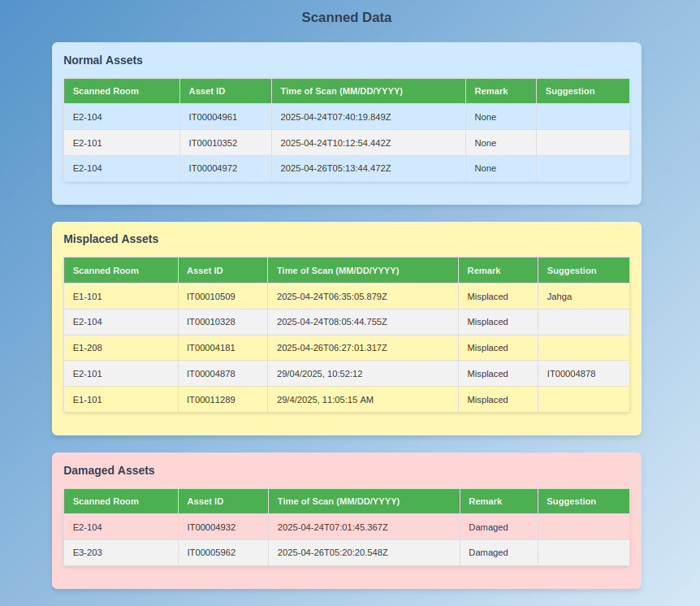Click room E2-104 in the IT00004961 row

[88, 117]
